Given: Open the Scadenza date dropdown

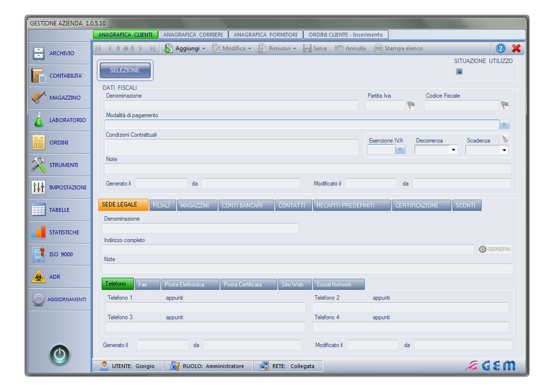Looking at the screenshot, I should tap(504, 150).
